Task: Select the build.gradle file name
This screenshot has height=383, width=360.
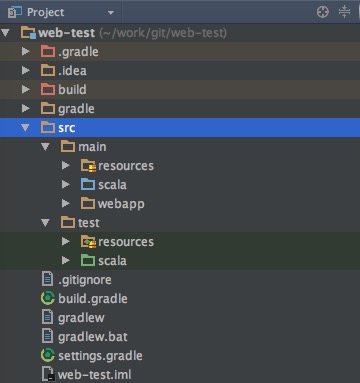Action: pyautogui.click(x=93, y=299)
